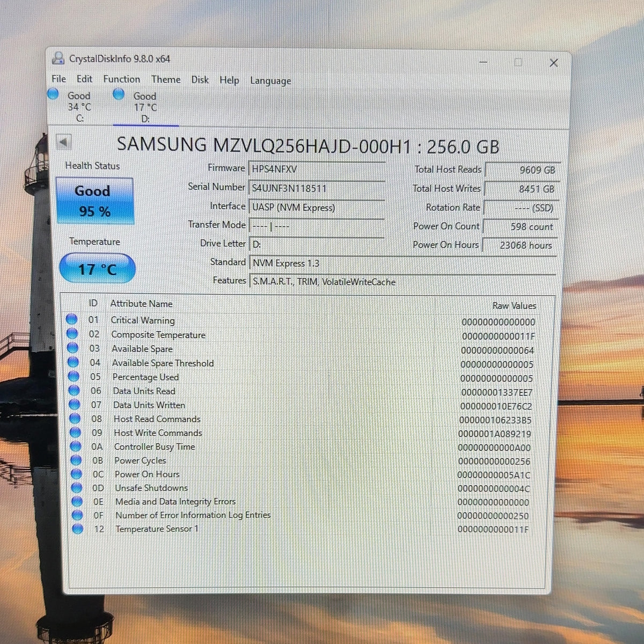Close the CrystalDiskInfo window
This screenshot has height=644, width=644.
(554, 63)
